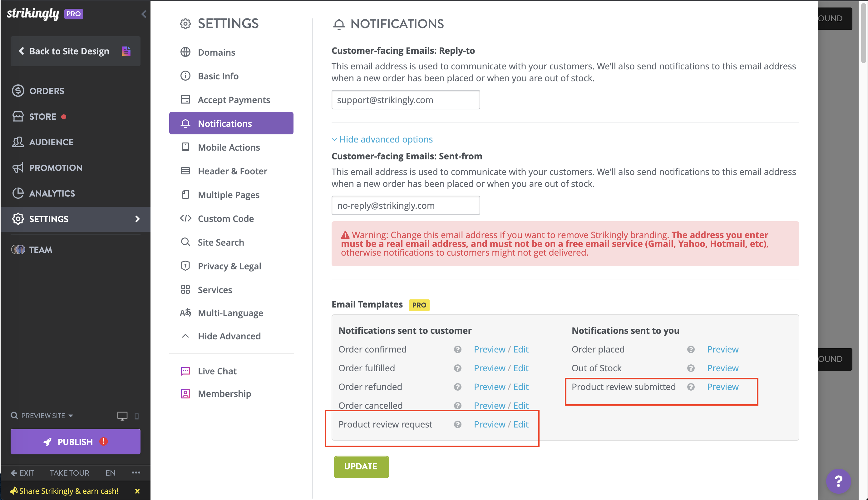Open the Audience people icon
The height and width of the screenshot is (500, 868).
pos(18,142)
